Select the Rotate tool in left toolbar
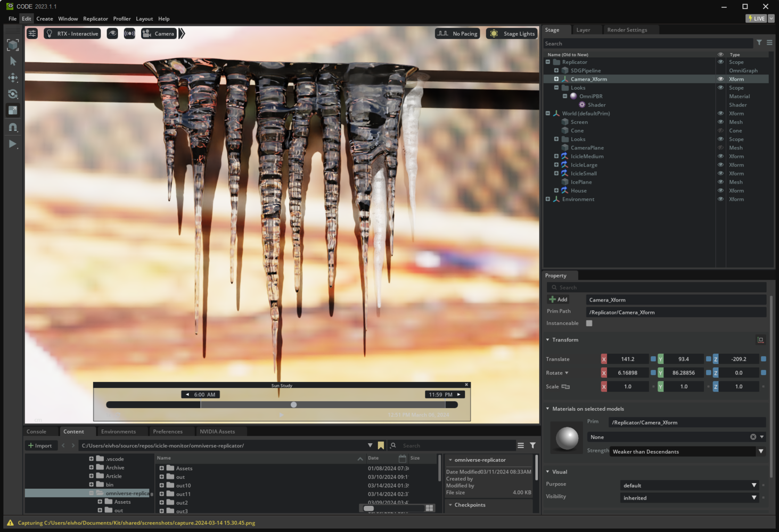779x532 pixels. [13, 94]
